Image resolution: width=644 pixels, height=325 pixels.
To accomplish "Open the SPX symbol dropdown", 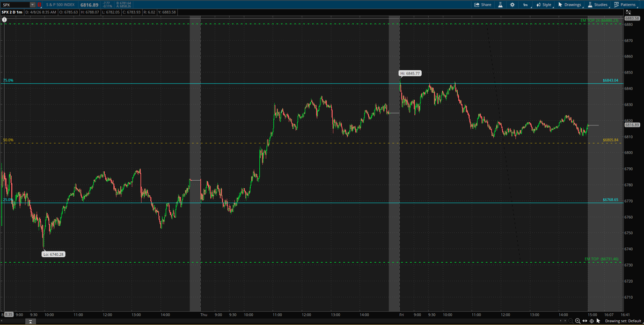I will (x=32, y=4).
